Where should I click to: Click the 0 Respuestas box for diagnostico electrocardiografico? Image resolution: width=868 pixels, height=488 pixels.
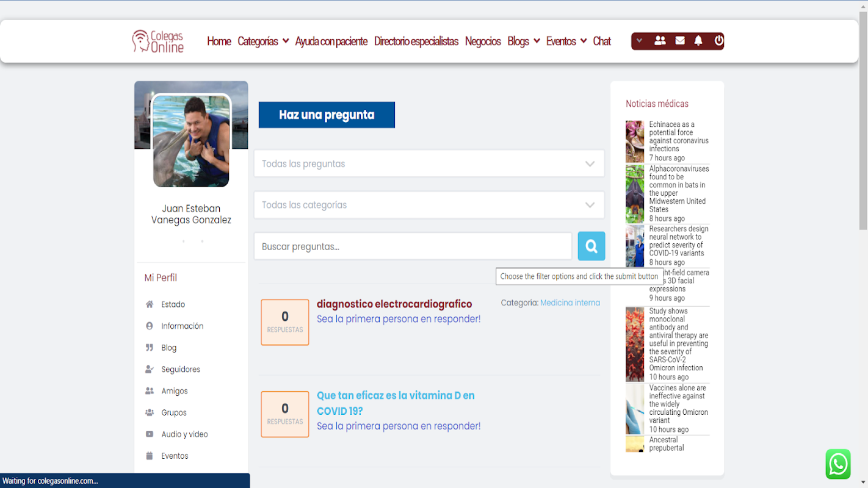click(285, 322)
